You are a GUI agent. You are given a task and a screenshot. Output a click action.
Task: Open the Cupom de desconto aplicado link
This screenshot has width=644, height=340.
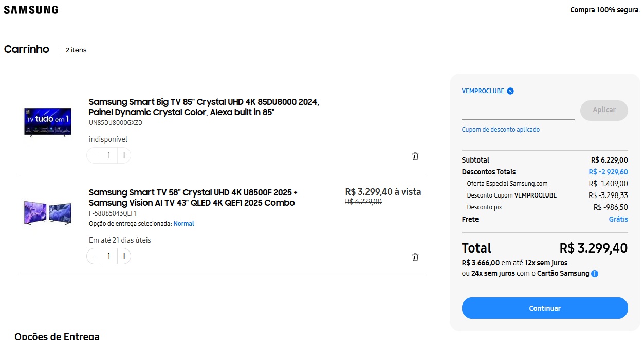point(501,129)
